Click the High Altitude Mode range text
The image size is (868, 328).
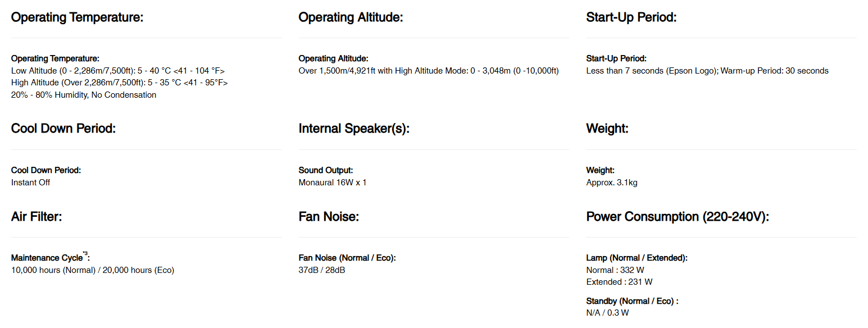tap(429, 71)
